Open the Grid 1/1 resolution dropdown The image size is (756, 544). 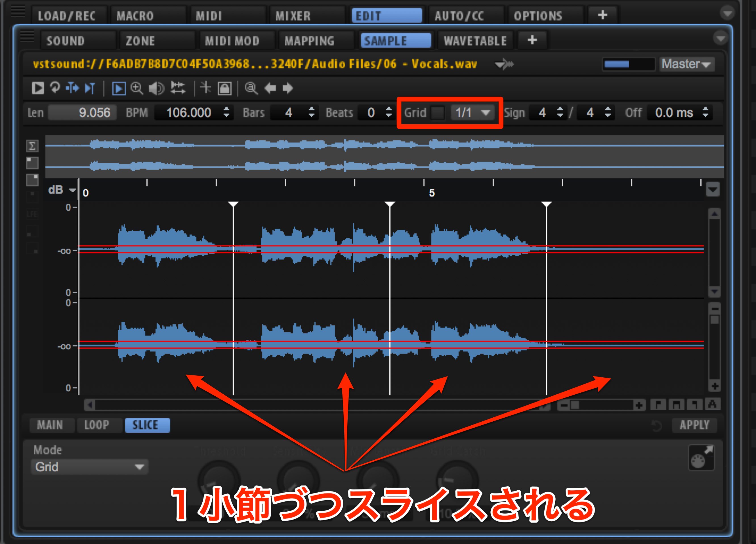pos(472,113)
